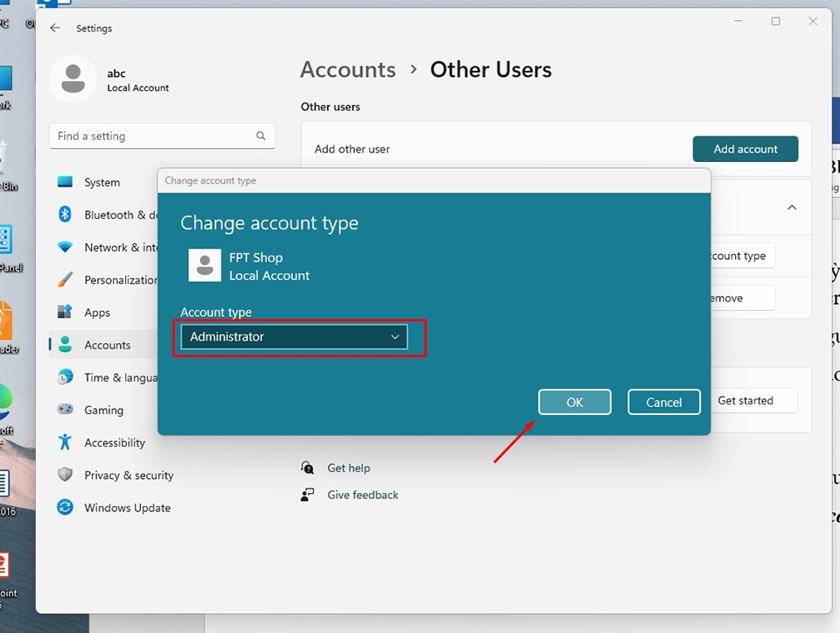Click the 'Add other user' label

pyautogui.click(x=352, y=149)
